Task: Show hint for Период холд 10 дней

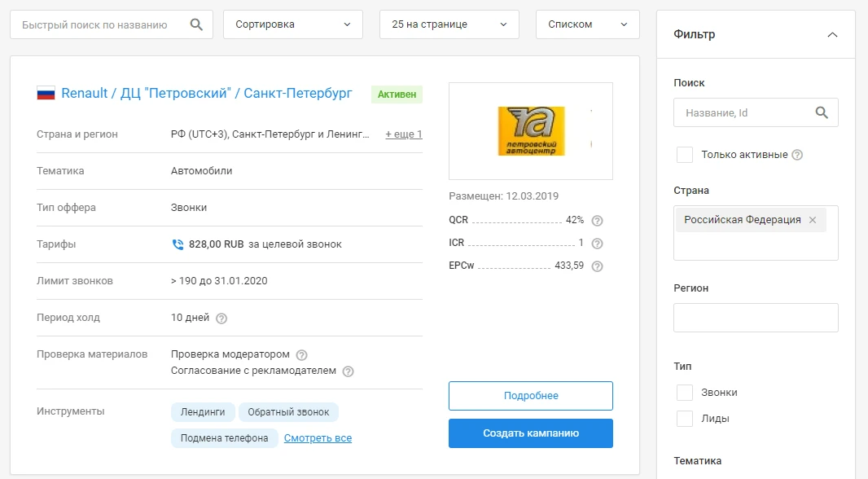Action: (x=221, y=319)
